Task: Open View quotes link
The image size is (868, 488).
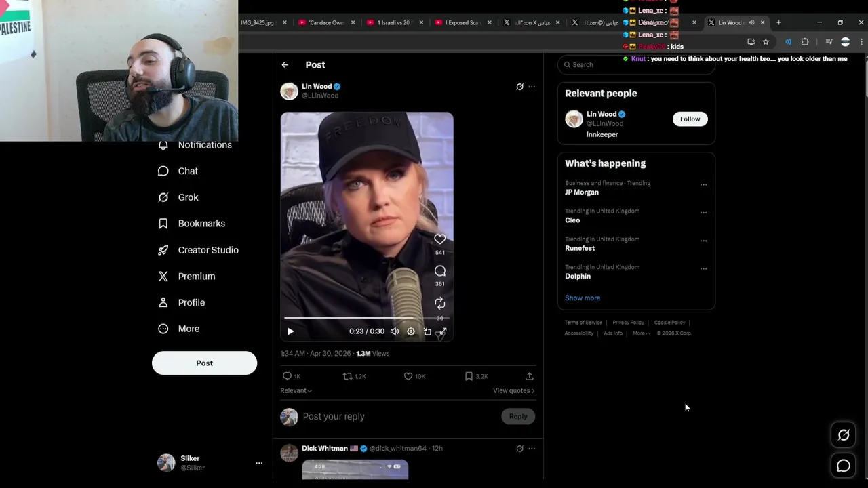Action: click(514, 391)
